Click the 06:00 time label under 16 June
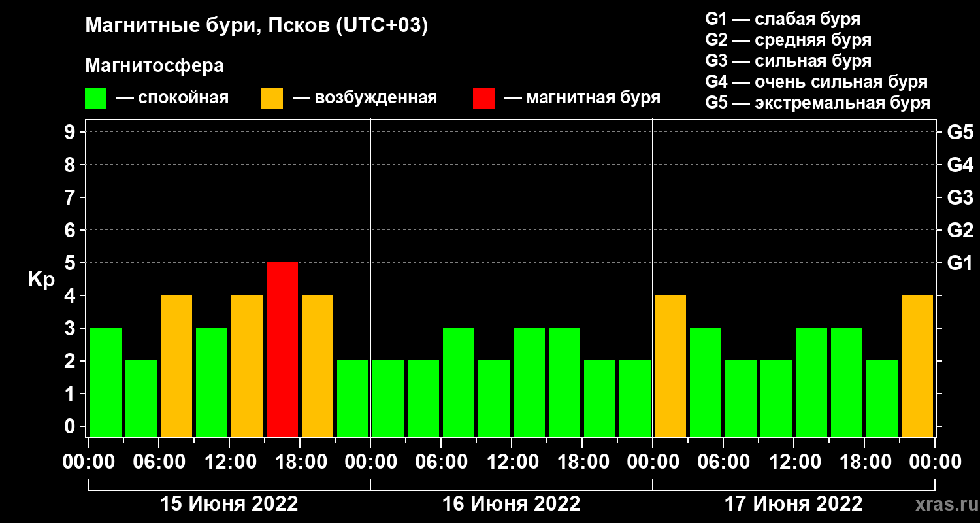980x523 pixels. [441, 462]
